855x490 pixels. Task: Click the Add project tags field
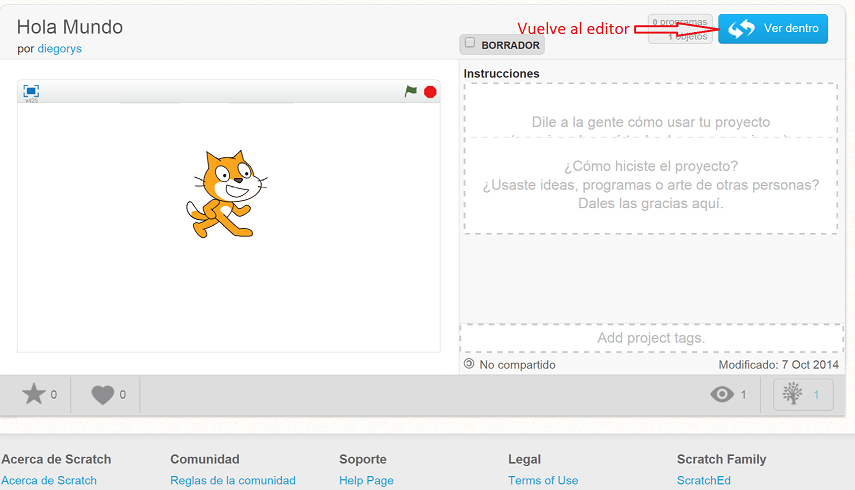[650, 338]
